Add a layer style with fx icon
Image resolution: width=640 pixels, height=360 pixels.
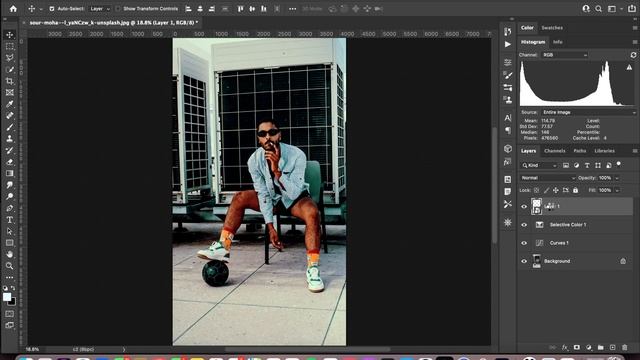click(565, 347)
